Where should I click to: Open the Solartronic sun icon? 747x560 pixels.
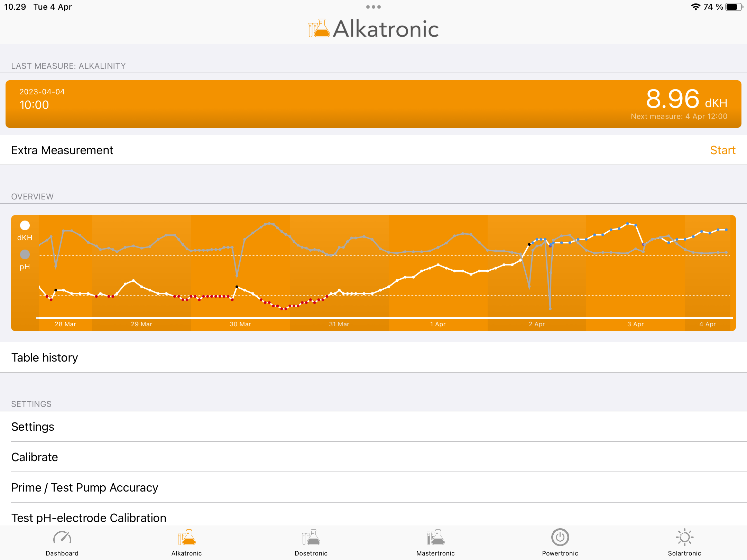[684, 538]
